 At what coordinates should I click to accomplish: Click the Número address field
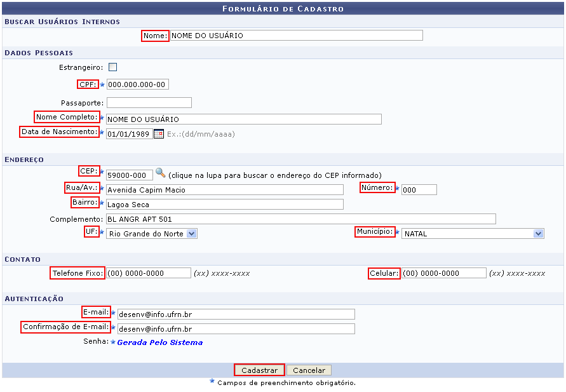click(419, 189)
